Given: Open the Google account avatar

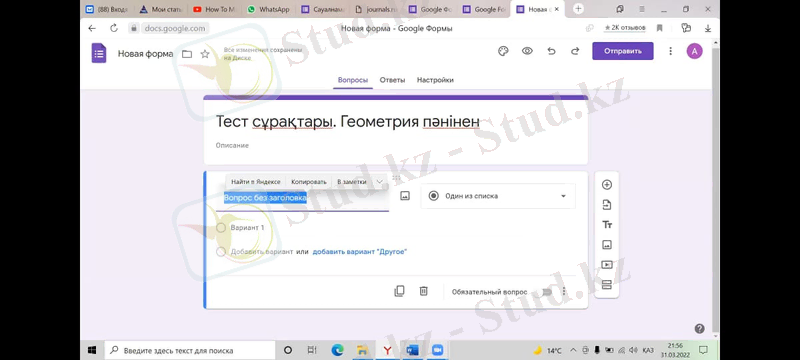Looking at the screenshot, I should click(694, 51).
